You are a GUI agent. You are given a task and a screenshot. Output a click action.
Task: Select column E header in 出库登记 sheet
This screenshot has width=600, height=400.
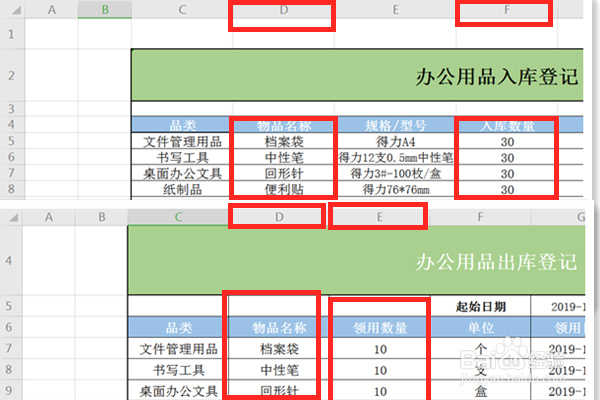click(379, 217)
